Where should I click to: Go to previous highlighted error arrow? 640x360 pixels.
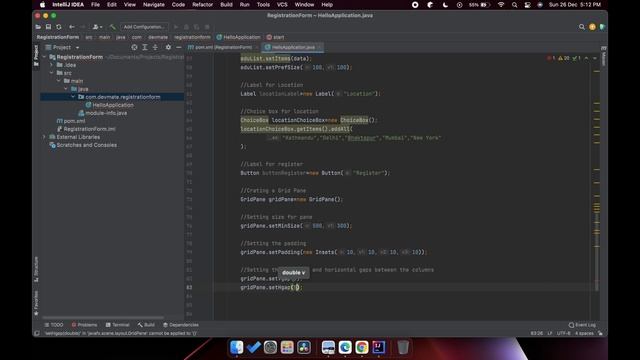pos(586,58)
